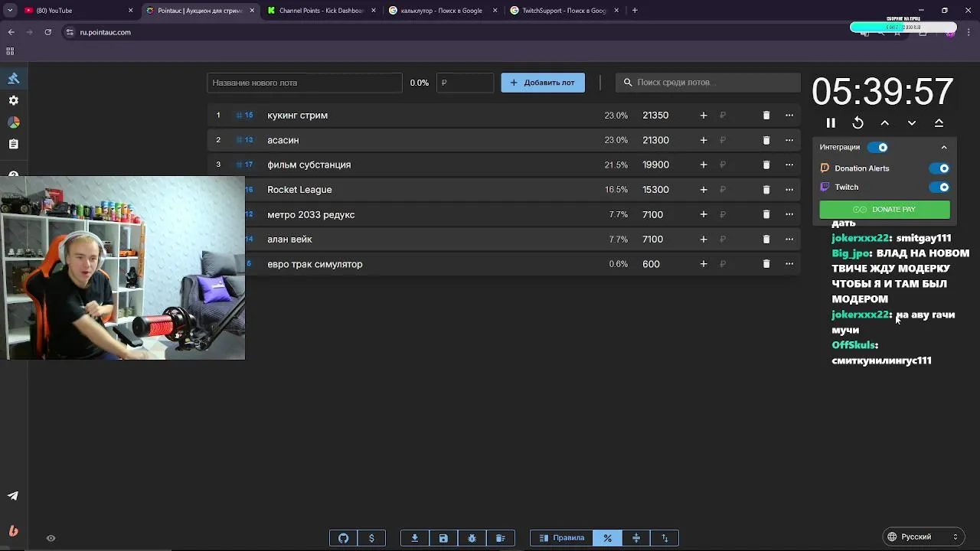The width and height of the screenshot is (980, 551).
Task: Switch to the калькулятор Google search tab
Action: coord(442,11)
